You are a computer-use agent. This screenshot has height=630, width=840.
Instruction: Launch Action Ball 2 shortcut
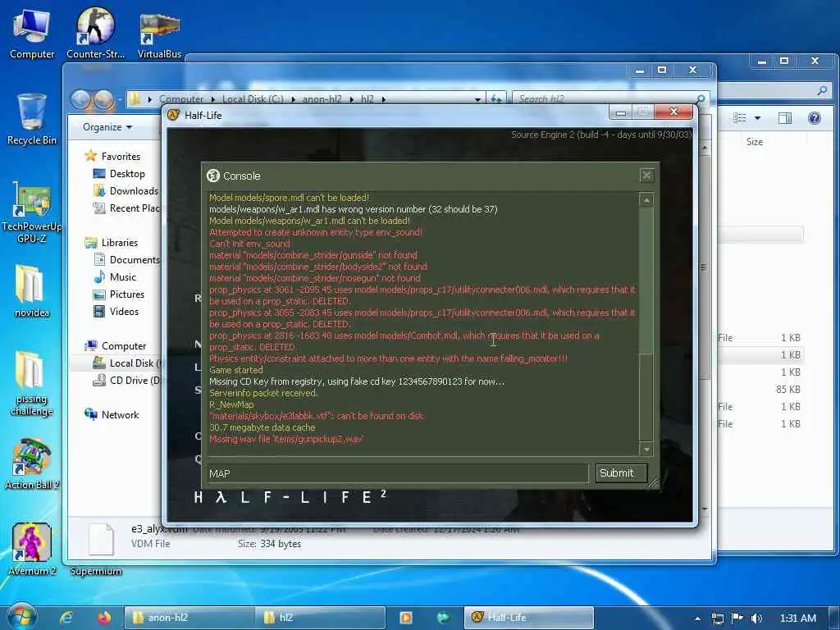pyautogui.click(x=32, y=464)
